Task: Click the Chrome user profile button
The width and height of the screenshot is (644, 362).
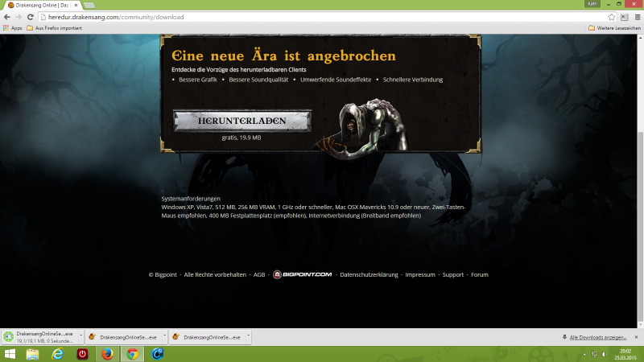Action: click(x=592, y=3)
